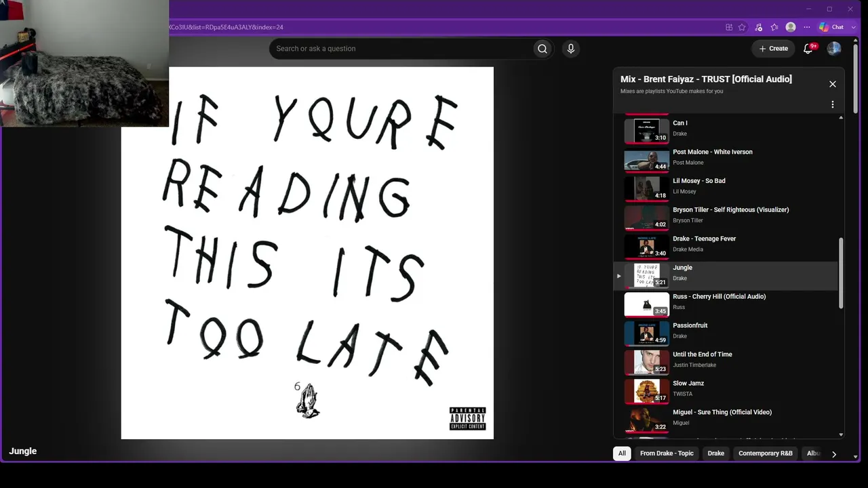This screenshot has height=488, width=868.
Task: Click the 'Justin Timberlake' channel name
Action: [694, 365]
